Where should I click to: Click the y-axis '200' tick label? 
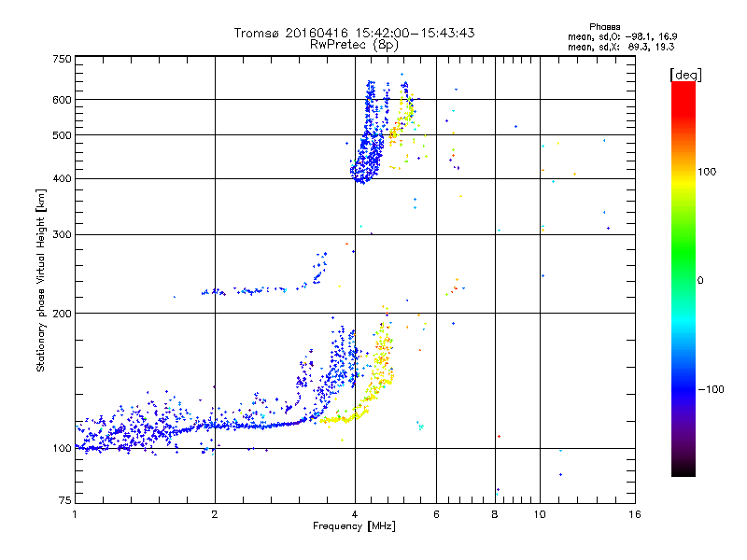(x=62, y=314)
